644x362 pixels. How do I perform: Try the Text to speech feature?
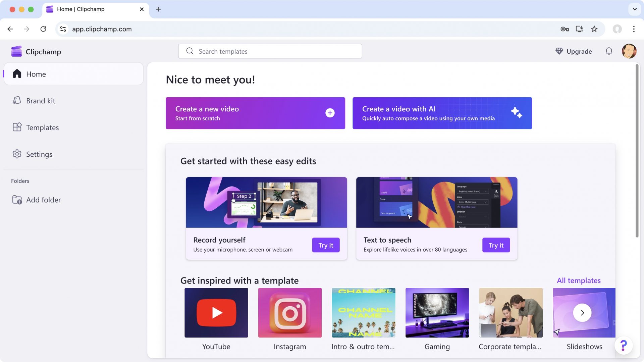coord(496,245)
